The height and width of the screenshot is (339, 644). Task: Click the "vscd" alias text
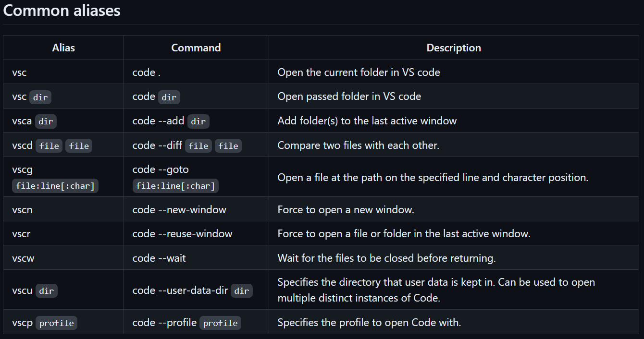[x=22, y=145]
